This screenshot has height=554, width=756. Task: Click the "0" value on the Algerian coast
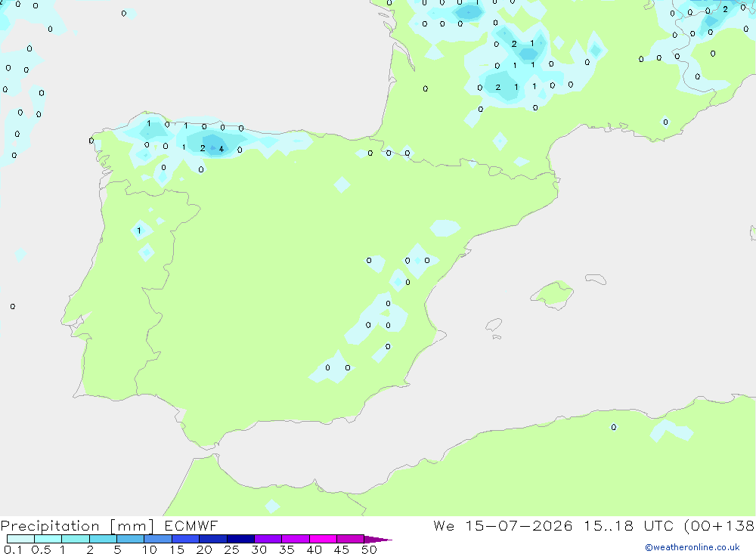click(613, 427)
